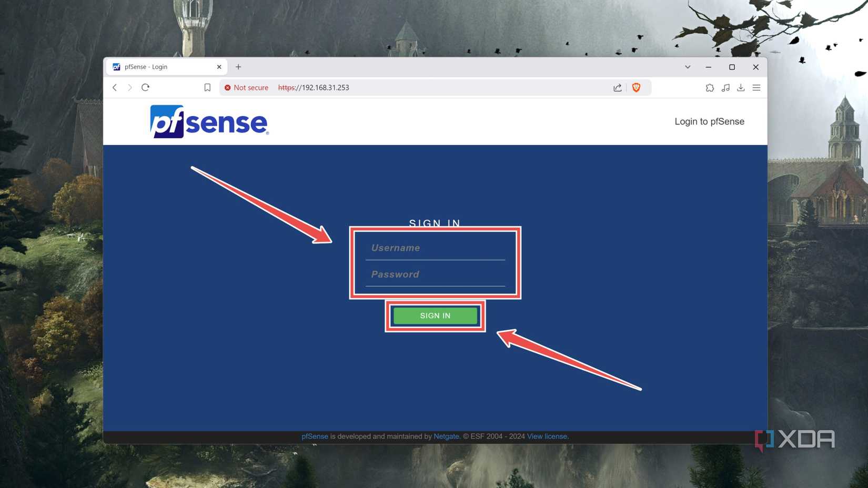Image resolution: width=868 pixels, height=488 pixels.
Task: Select the pfSense - Login tab
Action: (167, 67)
